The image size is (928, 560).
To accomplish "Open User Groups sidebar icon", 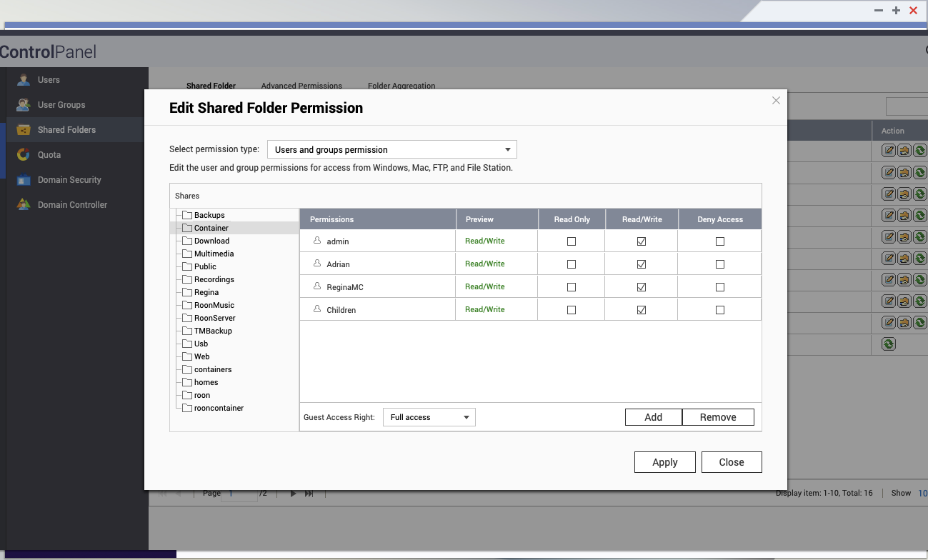I will coord(24,105).
